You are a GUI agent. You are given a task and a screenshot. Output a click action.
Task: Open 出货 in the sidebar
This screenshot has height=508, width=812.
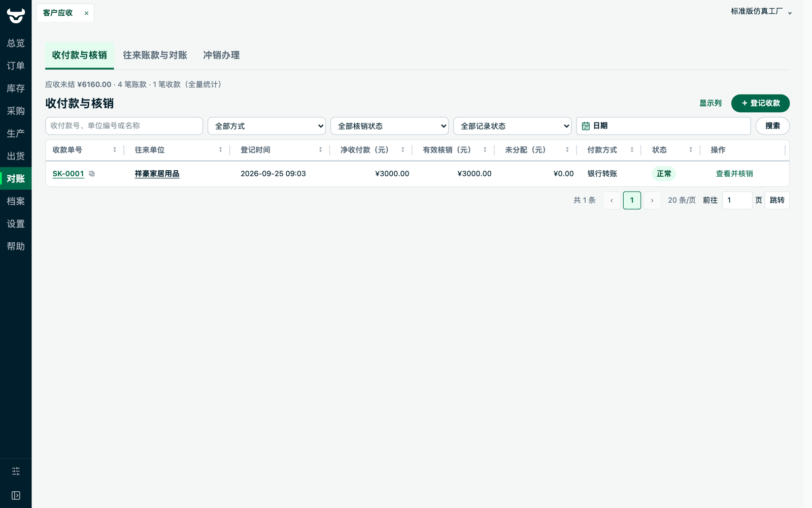pyautogui.click(x=16, y=156)
